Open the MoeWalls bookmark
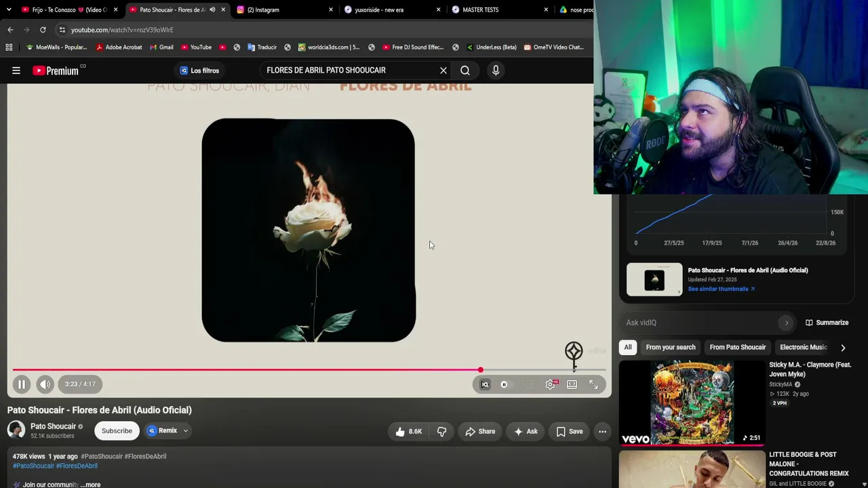The height and width of the screenshot is (488, 868). pos(57,47)
